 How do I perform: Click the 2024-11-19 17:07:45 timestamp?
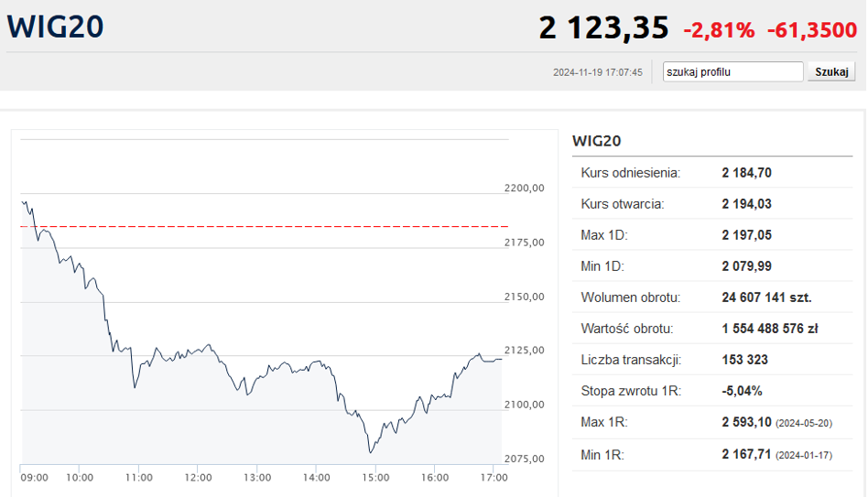click(598, 72)
